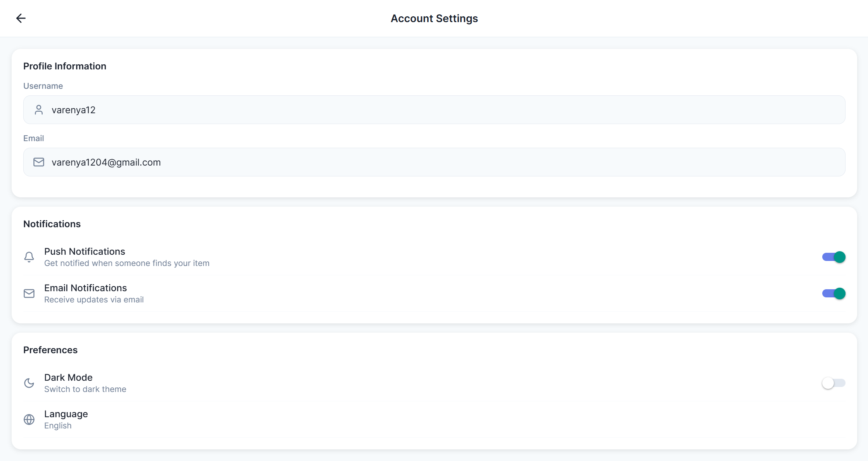This screenshot has height=461, width=868.
Task: Turn off the Email Notifications switch
Action: coord(833,294)
